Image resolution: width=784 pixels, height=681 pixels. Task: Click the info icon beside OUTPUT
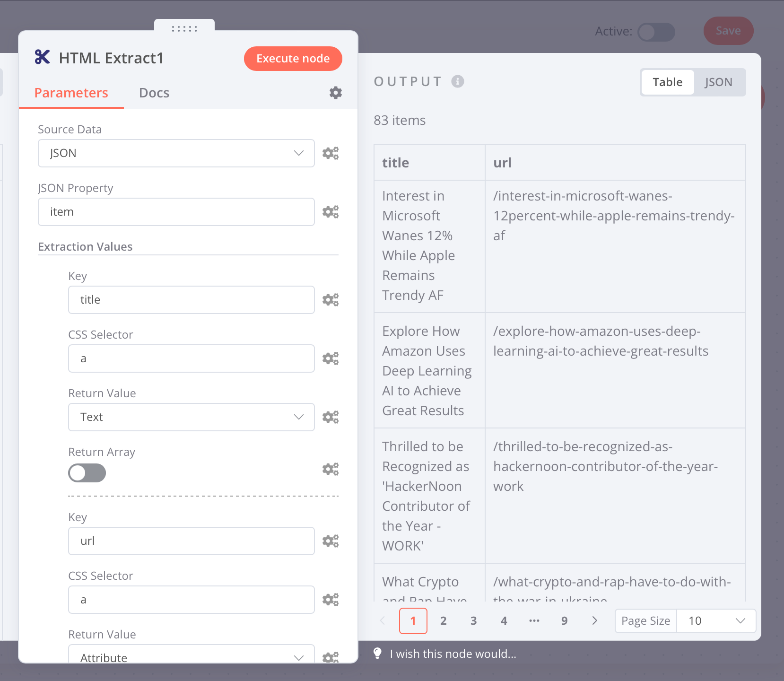coord(456,81)
